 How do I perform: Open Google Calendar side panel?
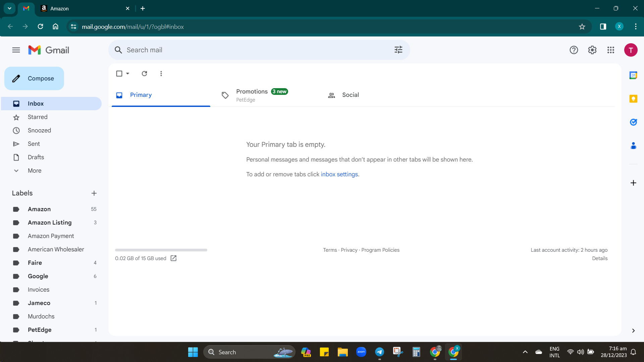coord(633,75)
